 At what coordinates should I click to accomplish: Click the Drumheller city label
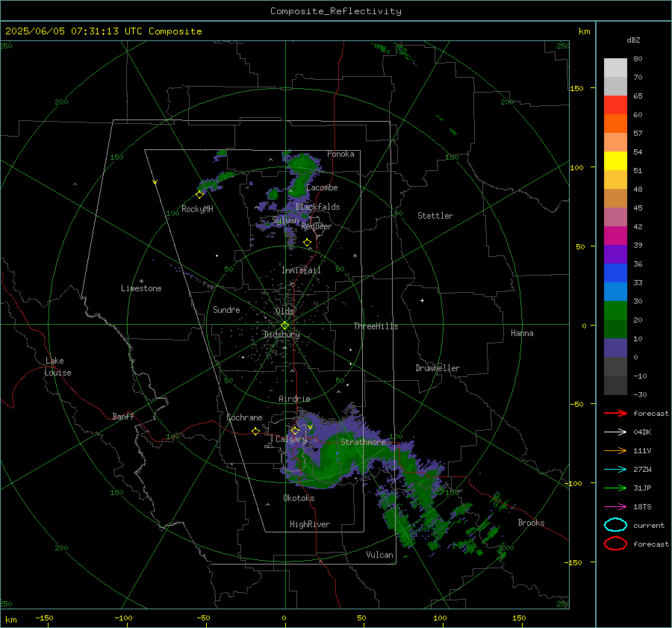438,368
